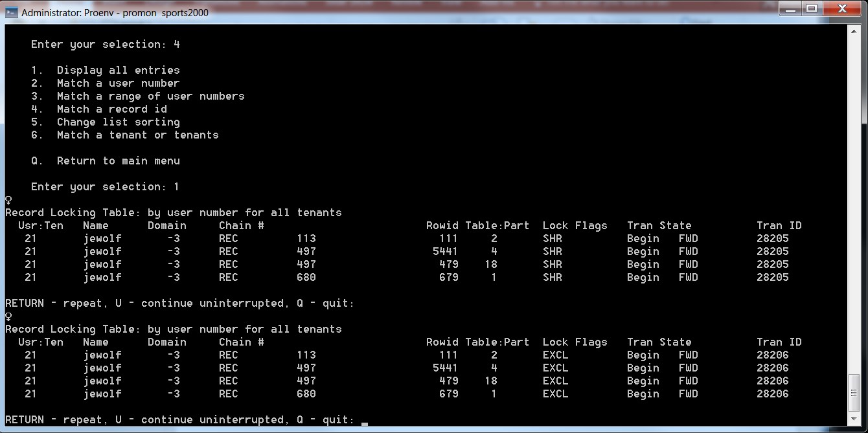Click the 'Chain #' header in first table
The height and width of the screenshot is (433, 868).
[242, 225]
